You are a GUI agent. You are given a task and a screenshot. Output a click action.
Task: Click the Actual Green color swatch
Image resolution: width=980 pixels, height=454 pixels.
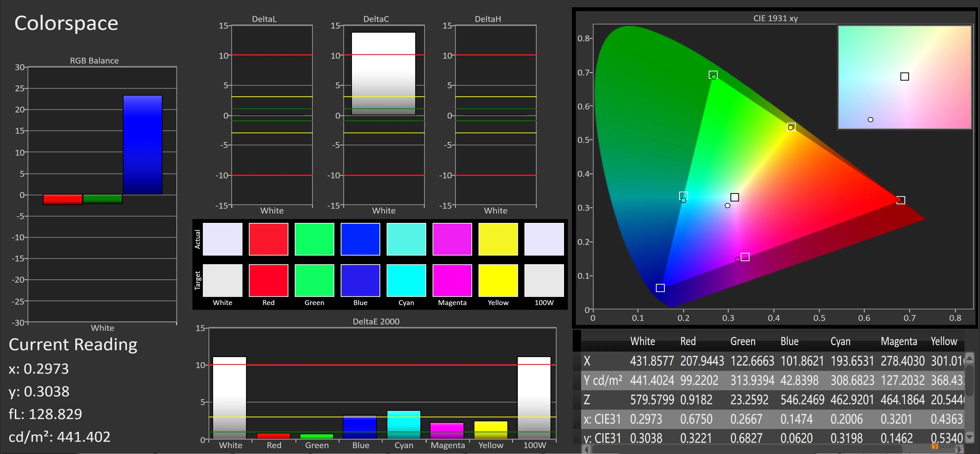click(315, 239)
